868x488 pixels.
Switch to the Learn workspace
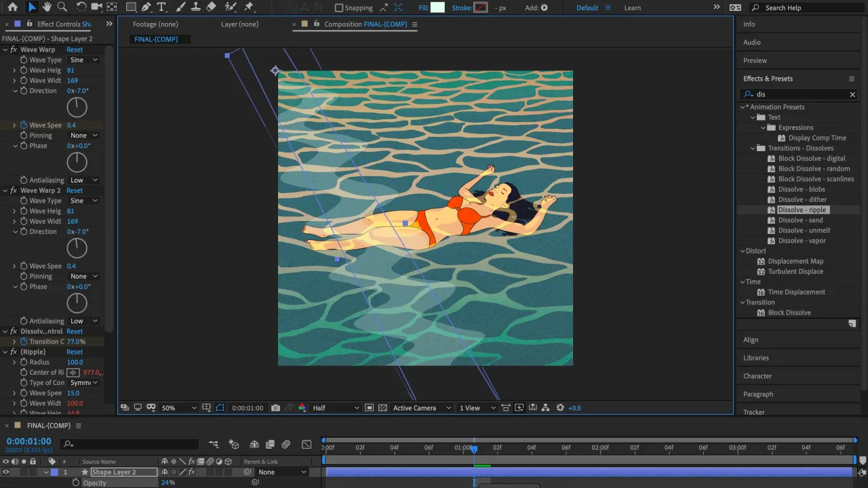click(632, 8)
